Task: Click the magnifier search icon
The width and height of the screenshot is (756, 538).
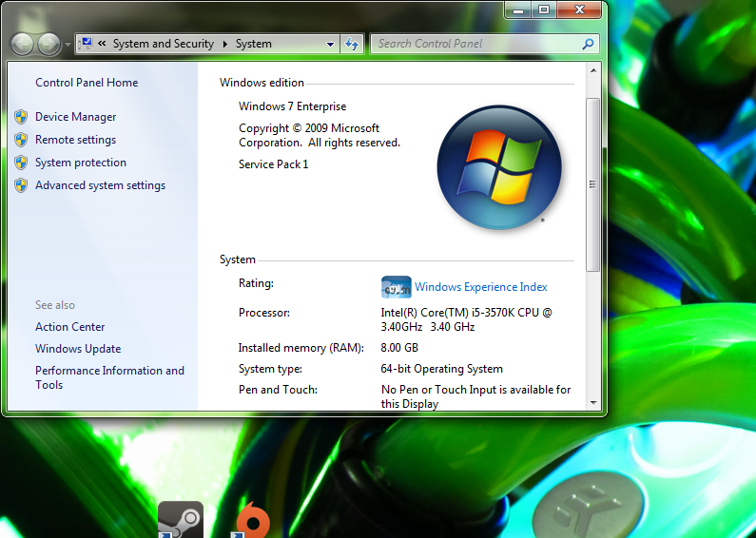Action: point(588,44)
